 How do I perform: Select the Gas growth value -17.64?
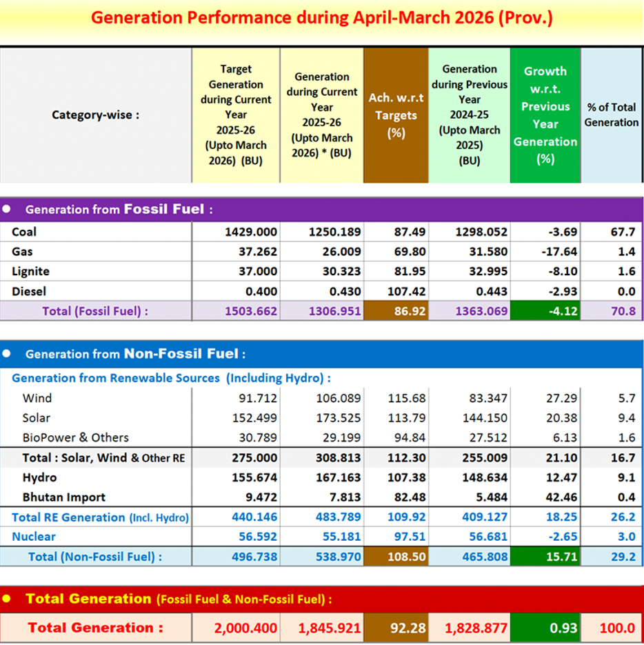coord(559,252)
